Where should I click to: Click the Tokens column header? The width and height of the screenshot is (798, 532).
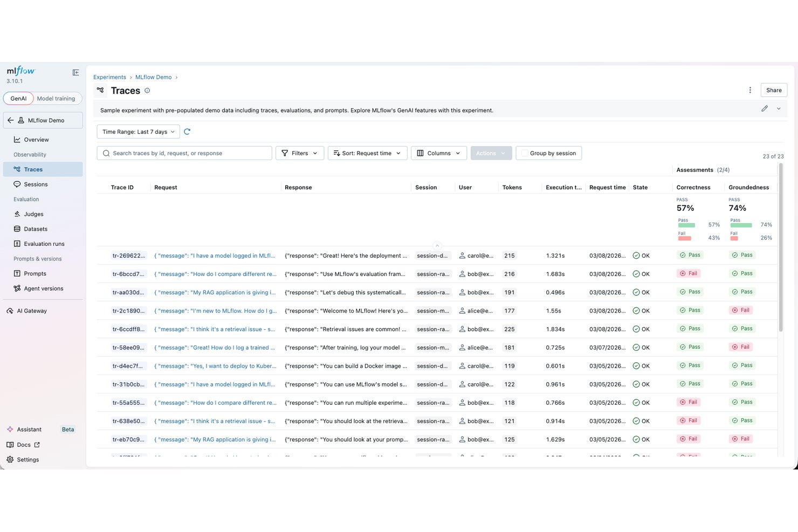coord(512,188)
